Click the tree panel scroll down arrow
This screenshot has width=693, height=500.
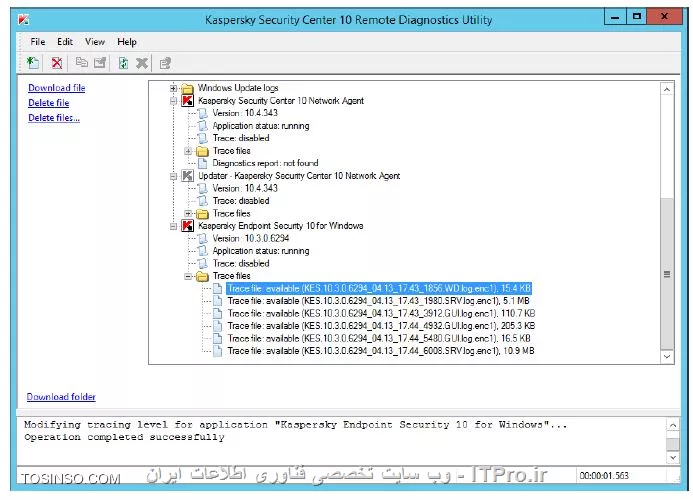coord(667,356)
